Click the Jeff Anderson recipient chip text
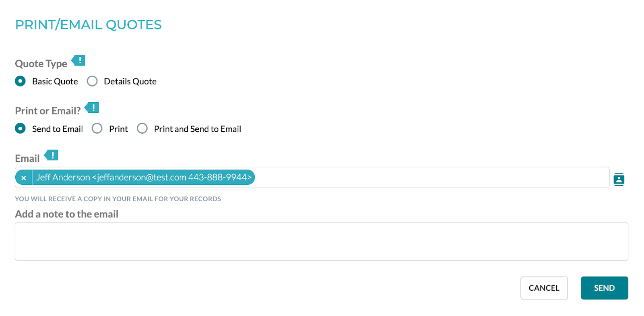644x316 pixels. [144, 178]
